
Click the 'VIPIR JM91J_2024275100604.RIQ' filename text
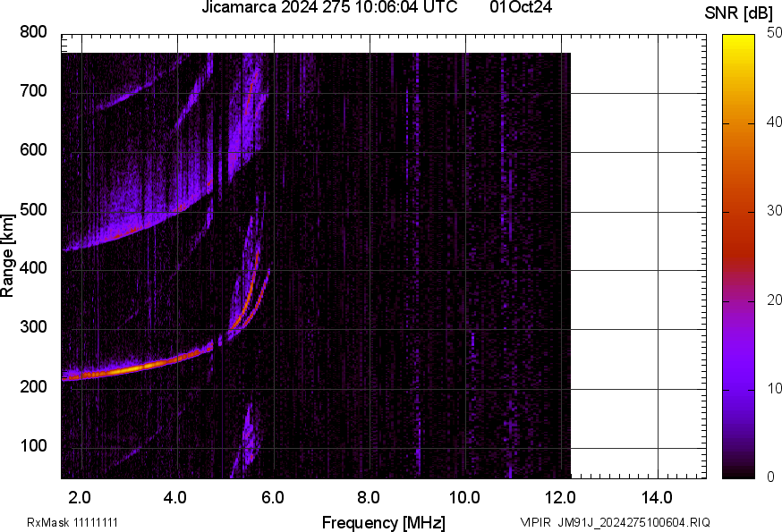(x=615, y=522)
